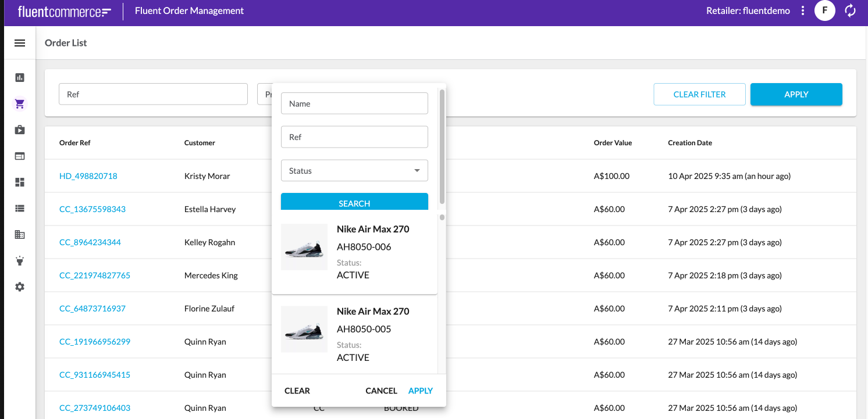The width and height of the screenshot is (868, 419).
Task: Click the bar chart dashboard sidebar icon
Action: (20, 77)
